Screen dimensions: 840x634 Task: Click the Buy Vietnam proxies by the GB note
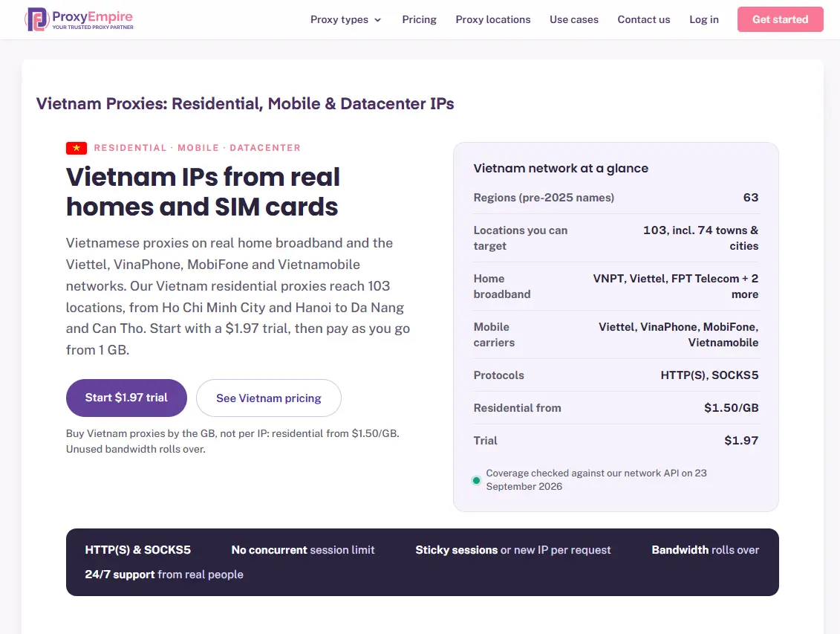tap(232, 441)
